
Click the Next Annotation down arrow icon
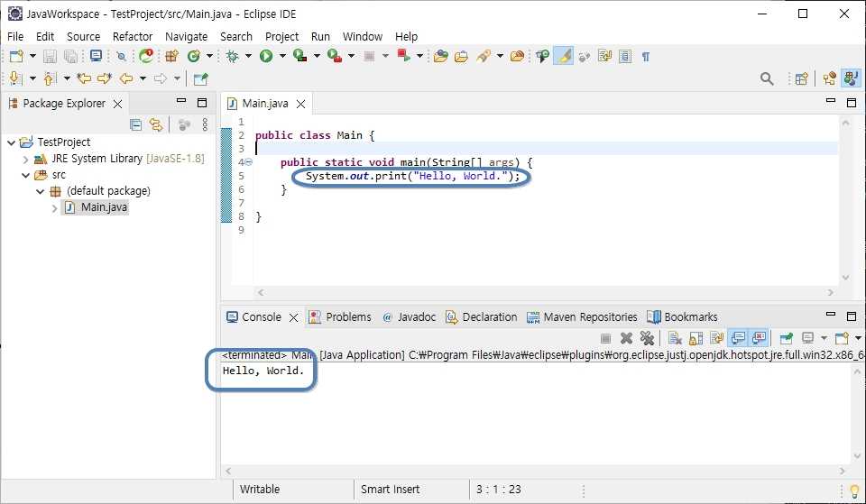click(14, 78)
